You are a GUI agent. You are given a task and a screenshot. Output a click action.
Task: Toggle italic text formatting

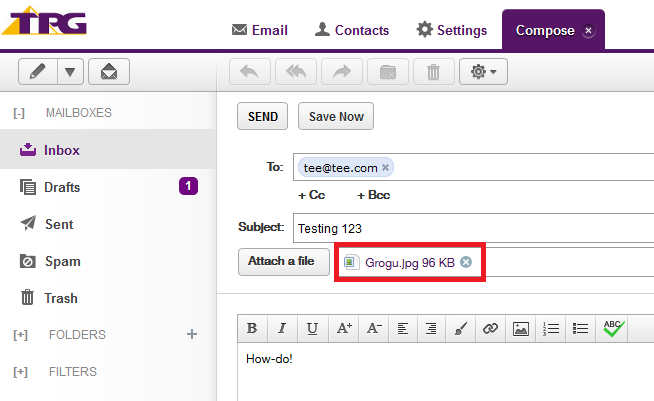click(282, 328)
